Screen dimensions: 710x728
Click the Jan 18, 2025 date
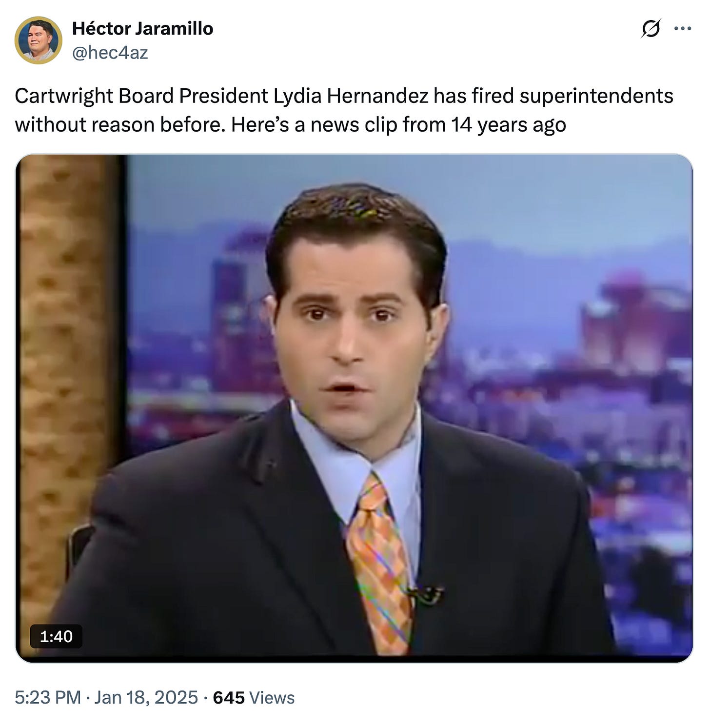point(146,697)
